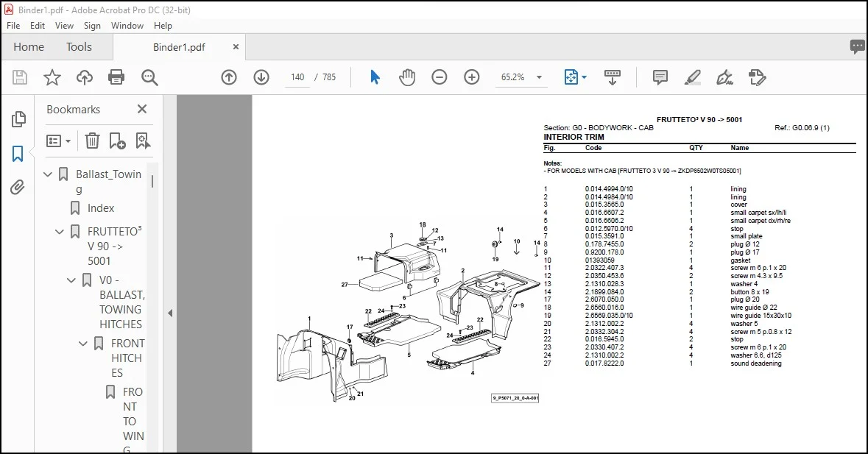Open the Window menu
The width and height of the screenshot is (868, 454).
point(127,26)
